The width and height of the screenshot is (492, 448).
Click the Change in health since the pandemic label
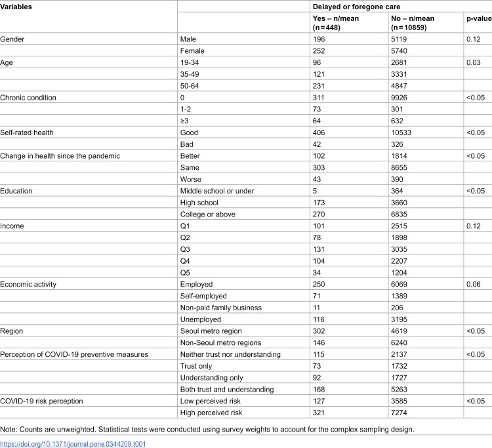(60, 156)
